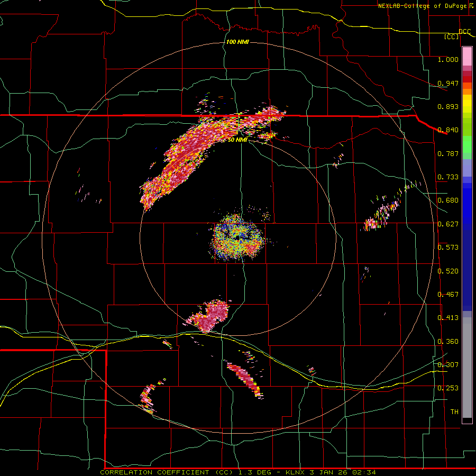Select the 0.573 legend value

(x=448, y=248)
